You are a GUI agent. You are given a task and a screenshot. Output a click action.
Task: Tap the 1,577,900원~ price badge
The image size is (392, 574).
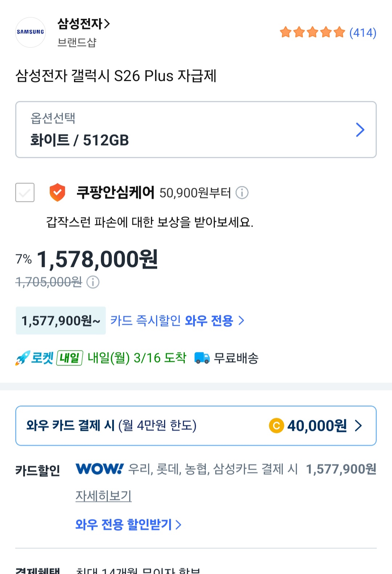[61, 320]
